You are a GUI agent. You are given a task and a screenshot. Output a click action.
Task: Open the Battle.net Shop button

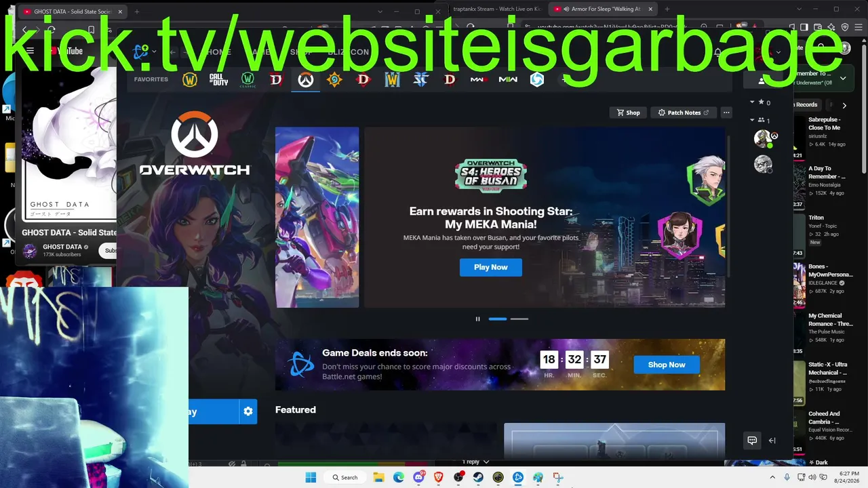coord(628,113)
